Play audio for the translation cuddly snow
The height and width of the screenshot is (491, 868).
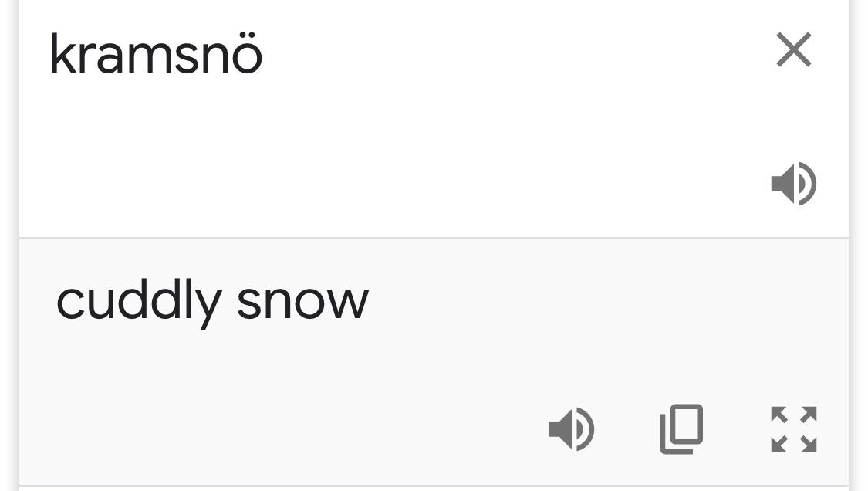point(571,429)
